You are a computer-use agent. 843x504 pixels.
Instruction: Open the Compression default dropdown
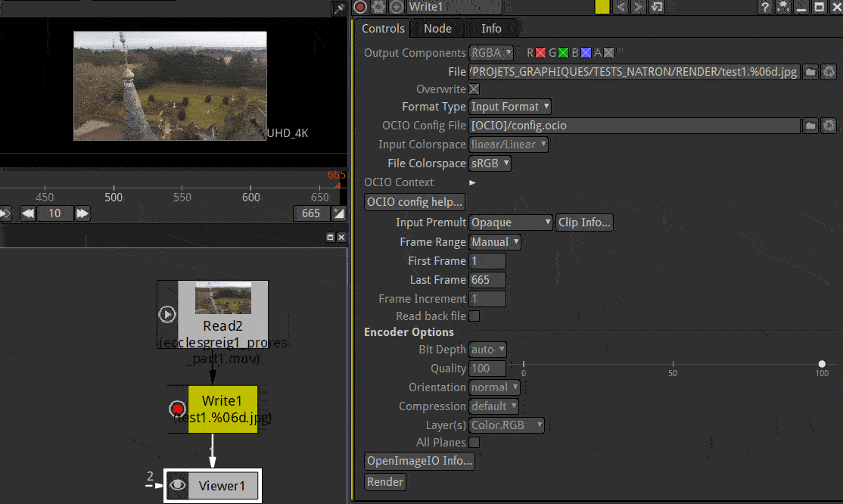tap(493, 406)
